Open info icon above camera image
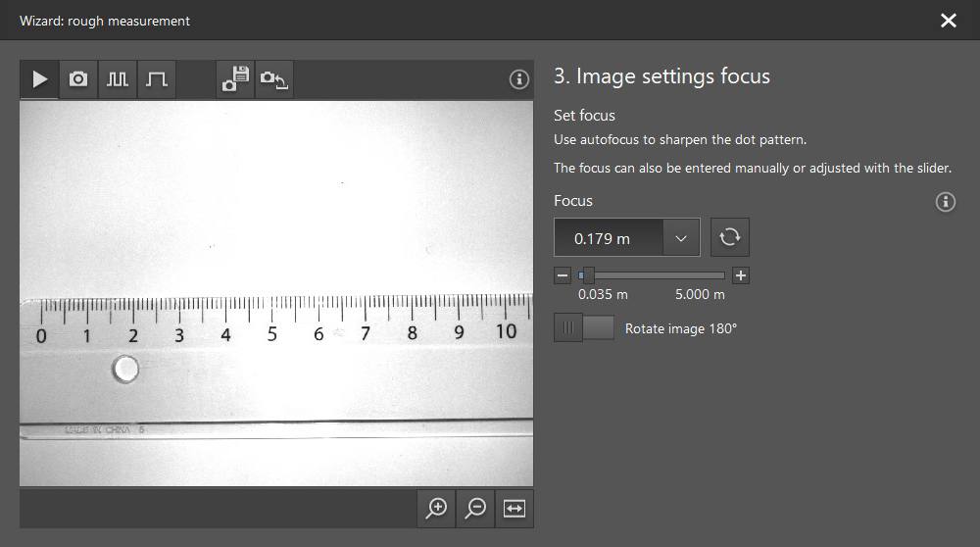This screenshot has width=980, height=547. pos(519,80)
